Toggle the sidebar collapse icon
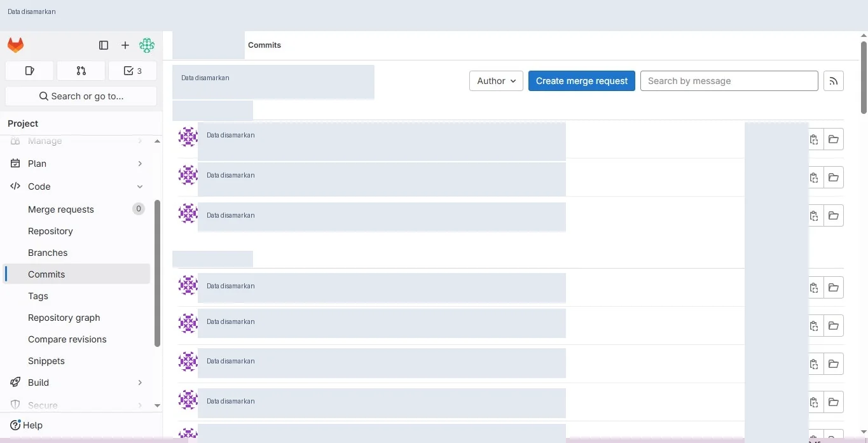The image size is (868, 443). coord(104,45)
